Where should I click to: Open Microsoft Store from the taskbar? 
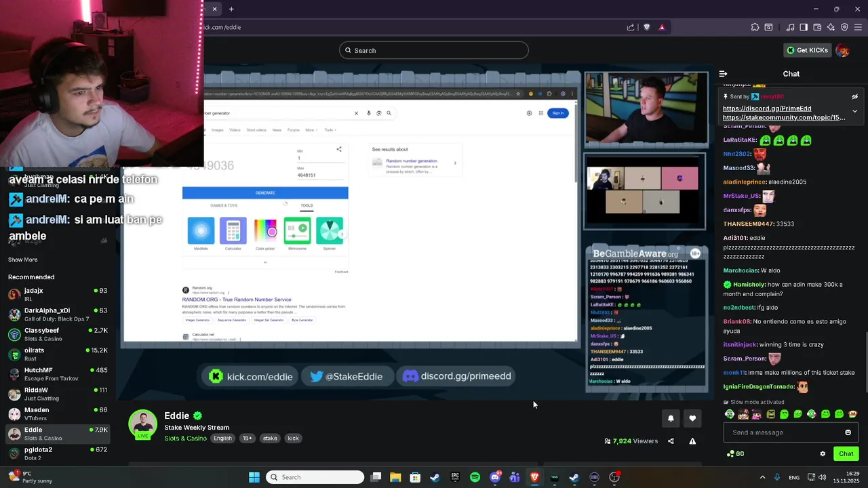tap(415, 477)
